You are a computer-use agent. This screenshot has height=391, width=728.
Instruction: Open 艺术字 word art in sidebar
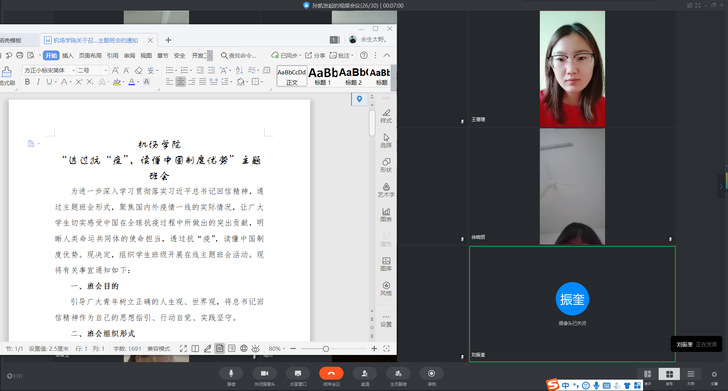386,189
